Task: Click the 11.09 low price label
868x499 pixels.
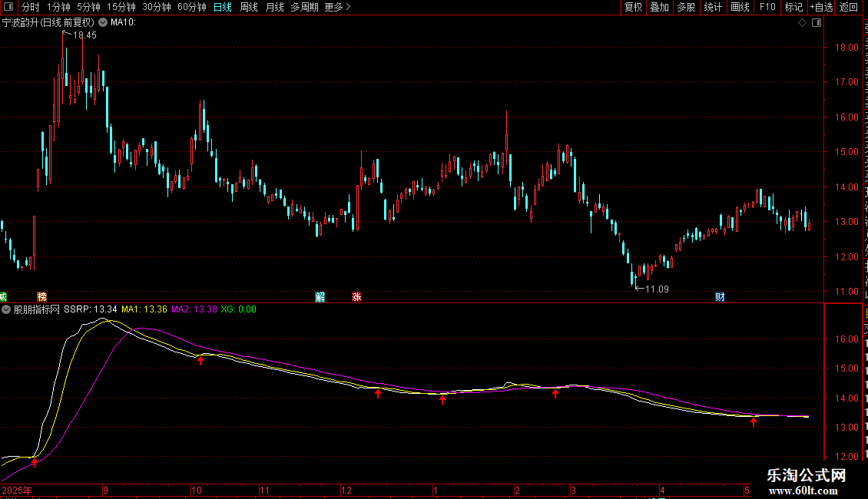Action: click(657, 289)
